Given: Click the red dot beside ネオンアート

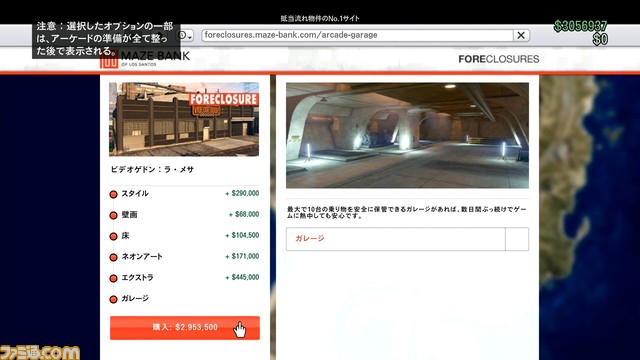Looking at the screenshot, I should click(113, 257).
